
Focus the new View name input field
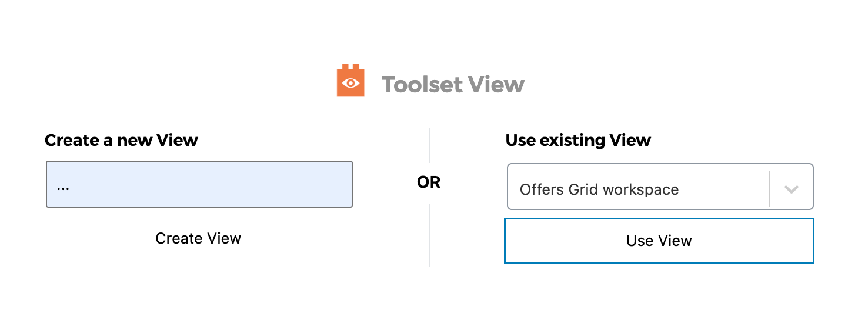tap(199, 184)
